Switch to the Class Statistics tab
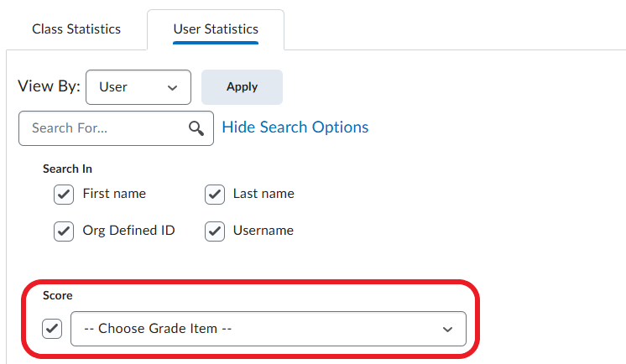626x364 pixels. [x=76, y=29]
